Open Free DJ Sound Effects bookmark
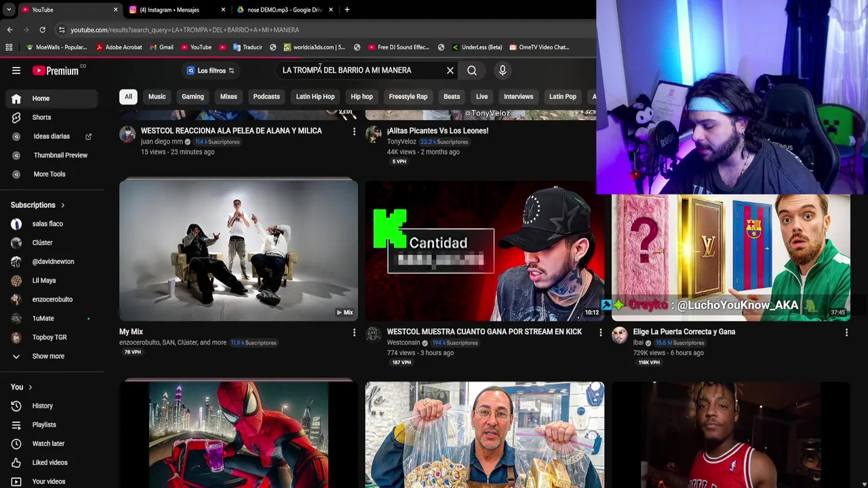Screen dimensions: 868x488 [x=399, y=47]
